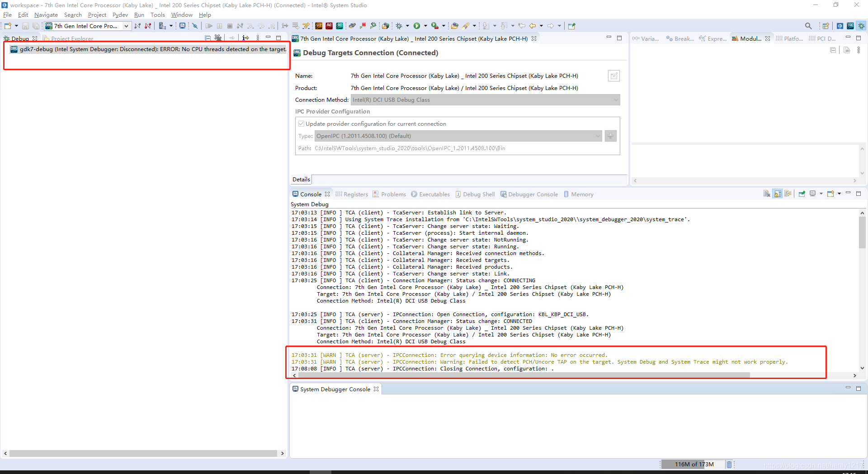Viewport: 868px width, 474px height.
Task: Click the Resume debug icon
Action: [209, 26]
